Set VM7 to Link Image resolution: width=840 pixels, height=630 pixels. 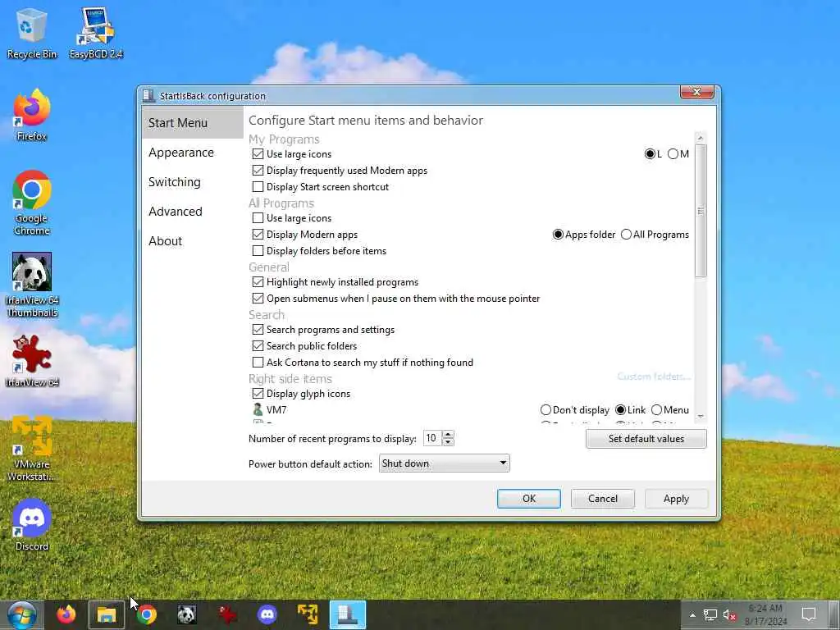pos(621,410)
